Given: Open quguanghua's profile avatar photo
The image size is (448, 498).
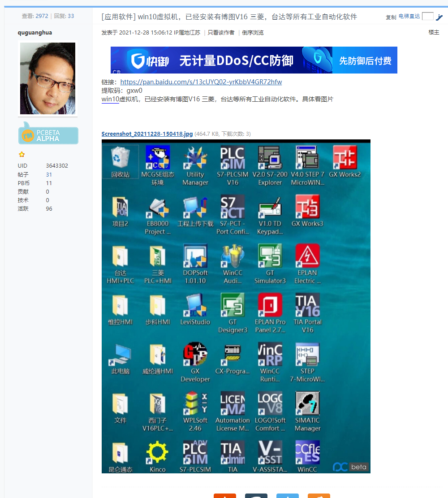Looking at the screenshot, I should (x=48, y=78).
